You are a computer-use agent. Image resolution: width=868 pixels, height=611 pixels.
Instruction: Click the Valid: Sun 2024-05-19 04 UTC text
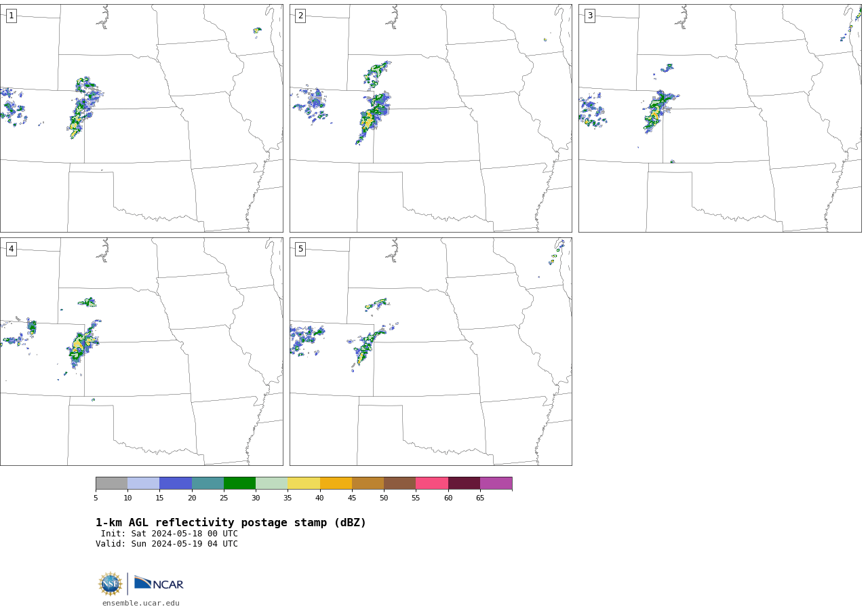pyautogui.click(x=167, y=544)
